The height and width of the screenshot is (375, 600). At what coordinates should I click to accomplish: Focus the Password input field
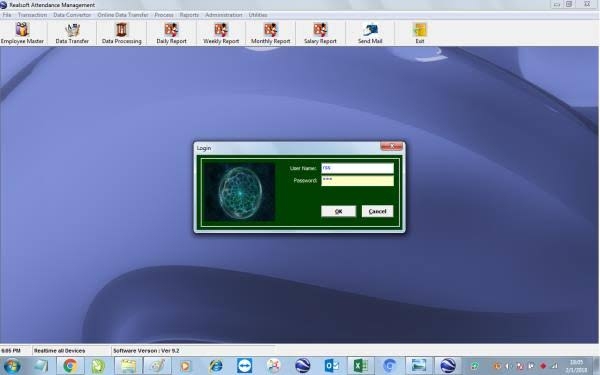pyautogui.click(x=357, y=180)
